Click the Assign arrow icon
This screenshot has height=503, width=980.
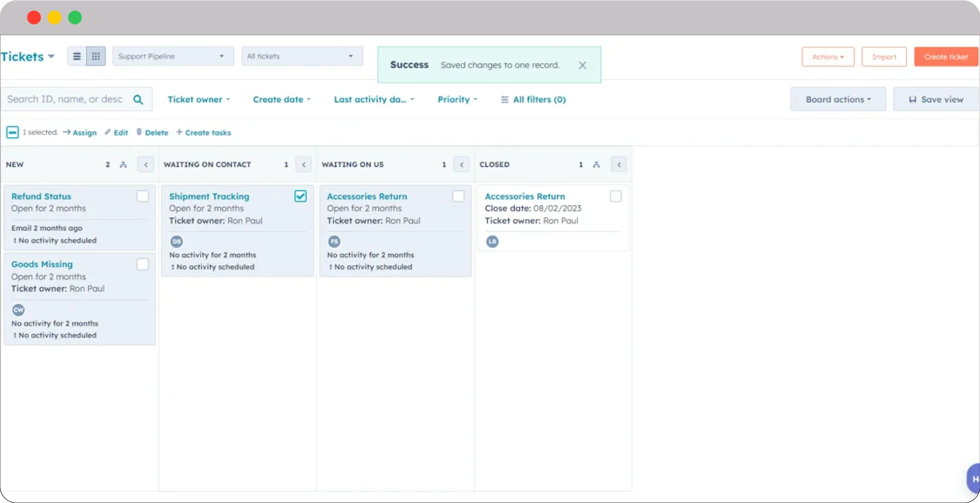click(67, 132)
